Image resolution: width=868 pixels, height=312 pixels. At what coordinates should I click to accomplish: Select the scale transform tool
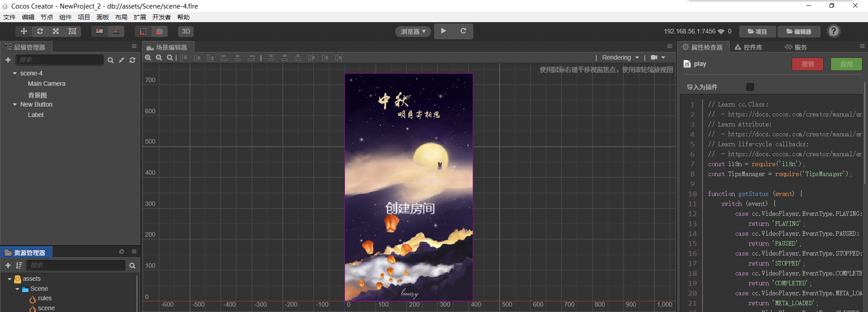tap(56, 31)
